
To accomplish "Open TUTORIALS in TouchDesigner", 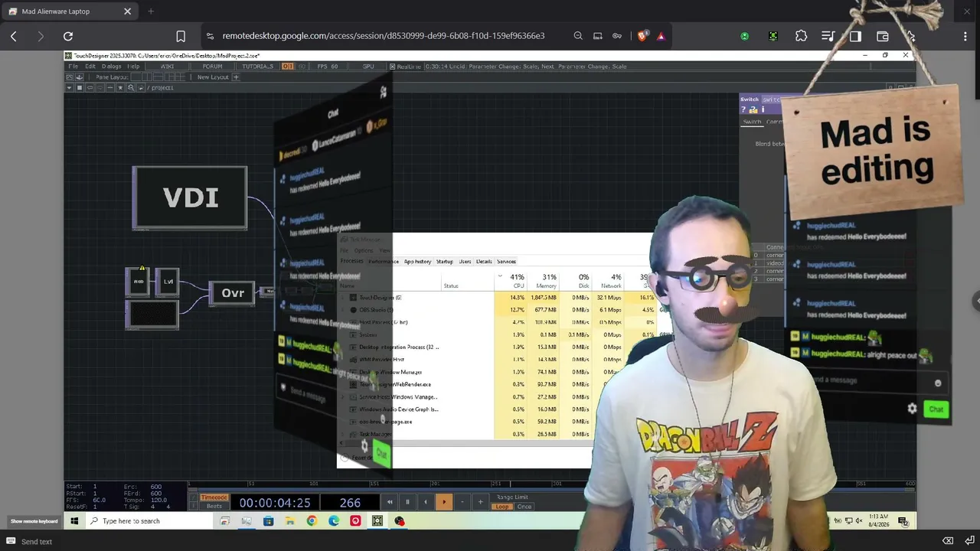I will tap(257, 67).
